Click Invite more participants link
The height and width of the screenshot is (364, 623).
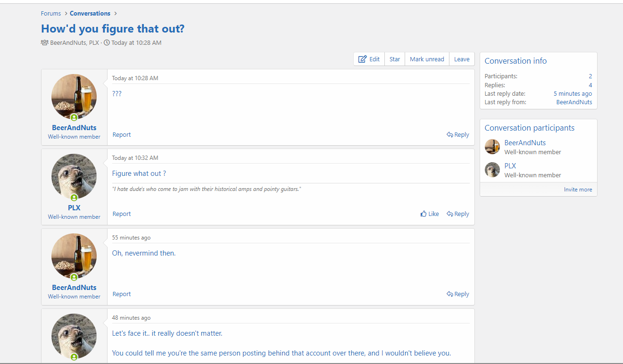(x=578, y=190)
